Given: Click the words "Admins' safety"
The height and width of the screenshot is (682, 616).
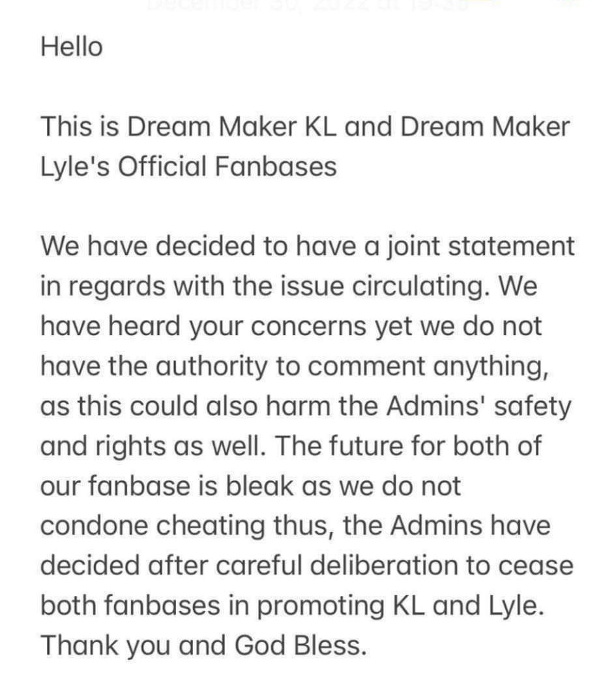Looking at the screenshot, I should pyautogui.click(x=478, y=406).
